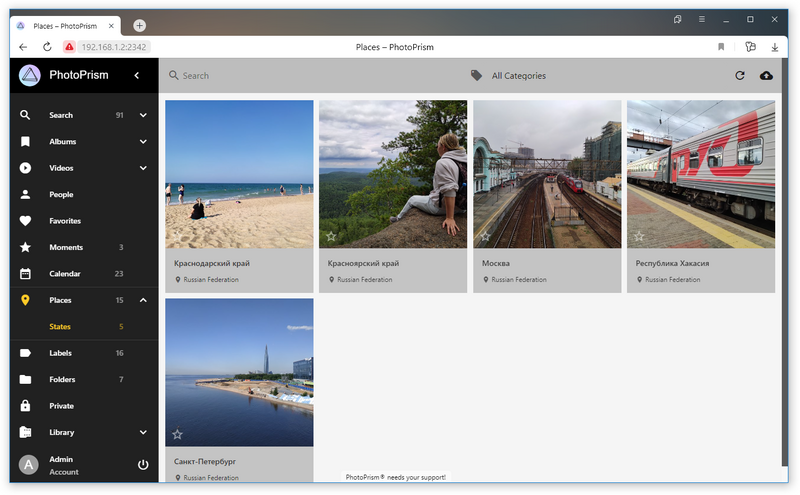800x495 pixels.
Task: Favorite the Красноярский край card star
Action: [331, 236]
